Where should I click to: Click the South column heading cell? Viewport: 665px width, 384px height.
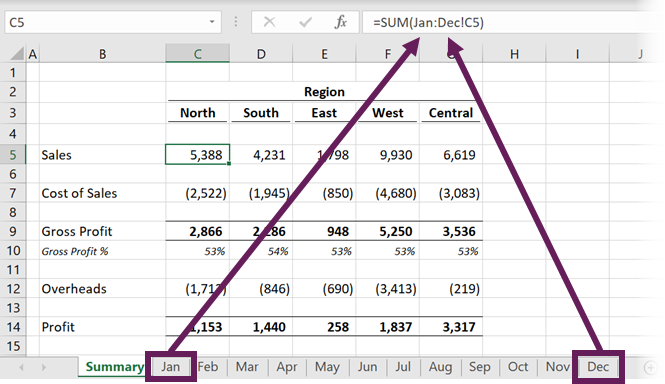coord(261,113)
